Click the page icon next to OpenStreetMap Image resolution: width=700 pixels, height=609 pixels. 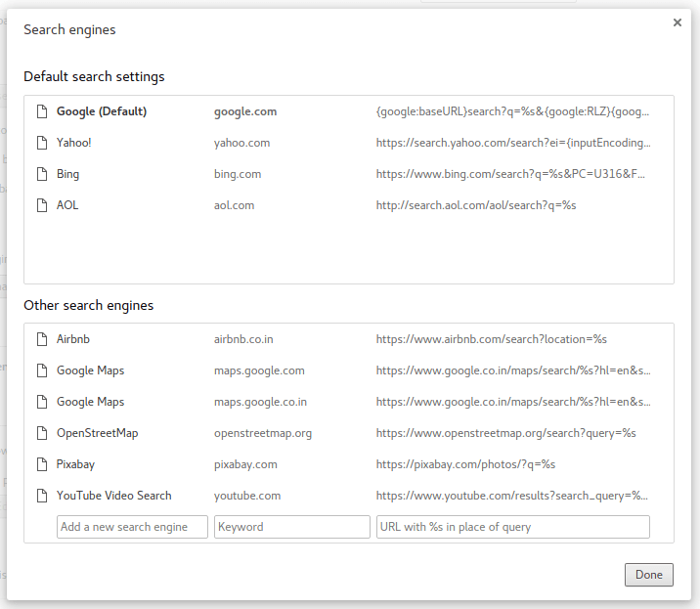point(41,433)
